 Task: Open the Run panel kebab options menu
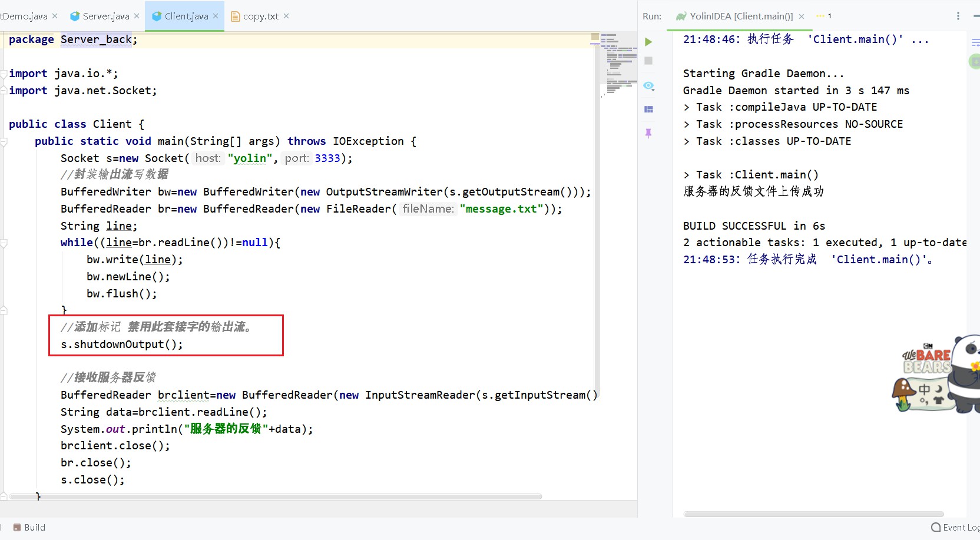coord(958,16)
